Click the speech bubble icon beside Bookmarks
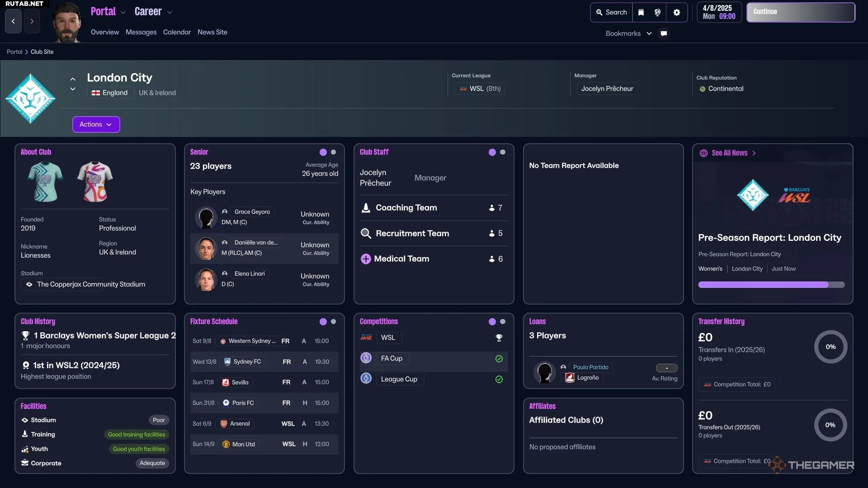 click(x=664, y=33)
